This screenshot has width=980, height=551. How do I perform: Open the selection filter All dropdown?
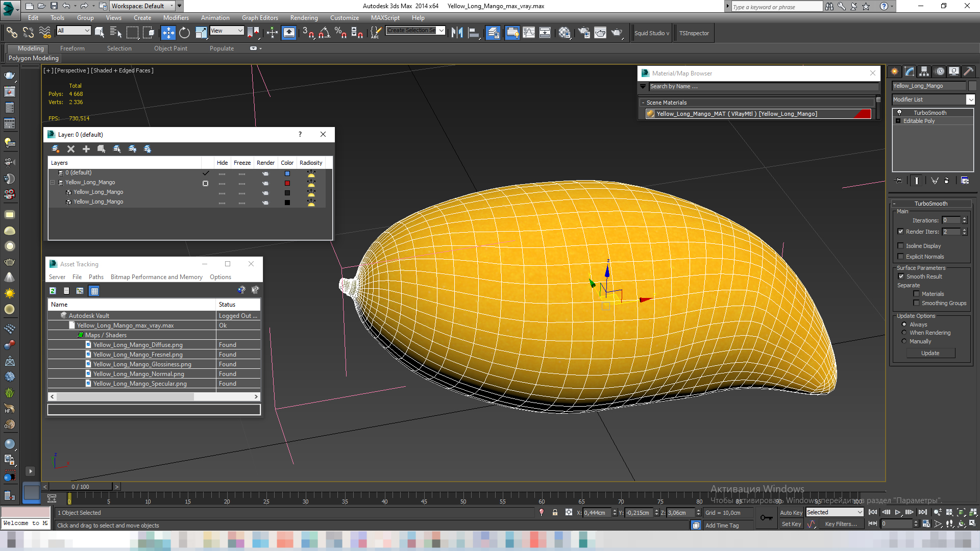[x=73, y=31]
